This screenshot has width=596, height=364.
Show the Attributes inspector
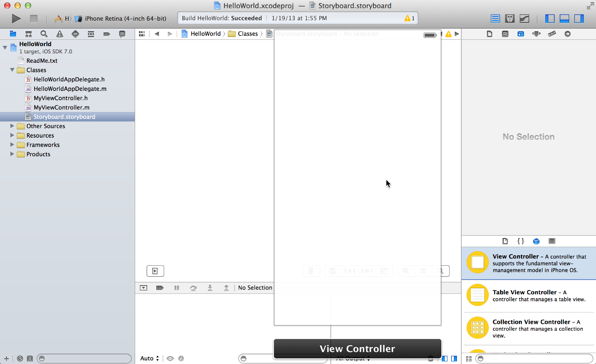[536, 34]
